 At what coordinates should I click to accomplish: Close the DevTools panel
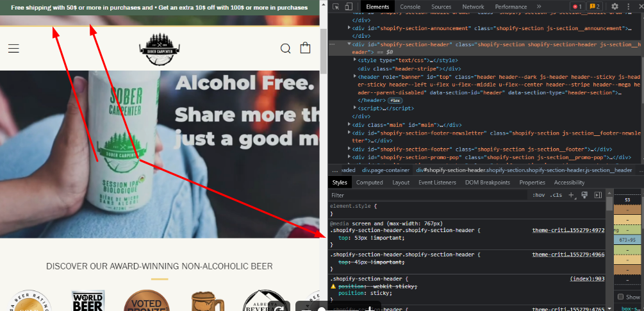(640, 6)
